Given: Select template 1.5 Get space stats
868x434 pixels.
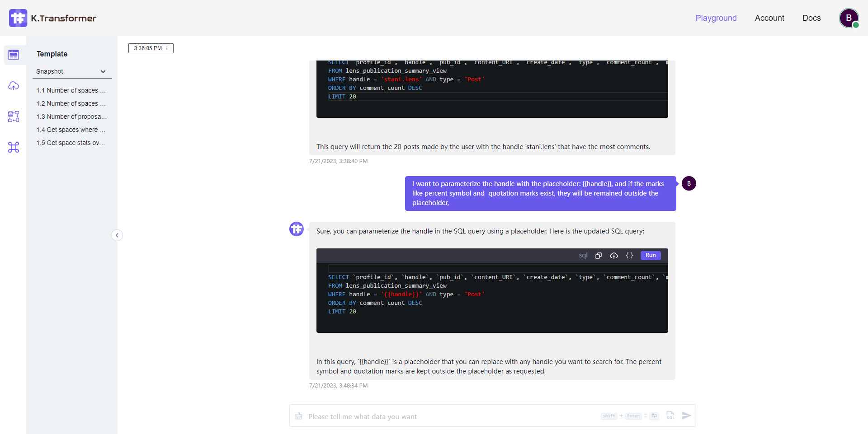Looking at the screenshot, I should (71, 143).
